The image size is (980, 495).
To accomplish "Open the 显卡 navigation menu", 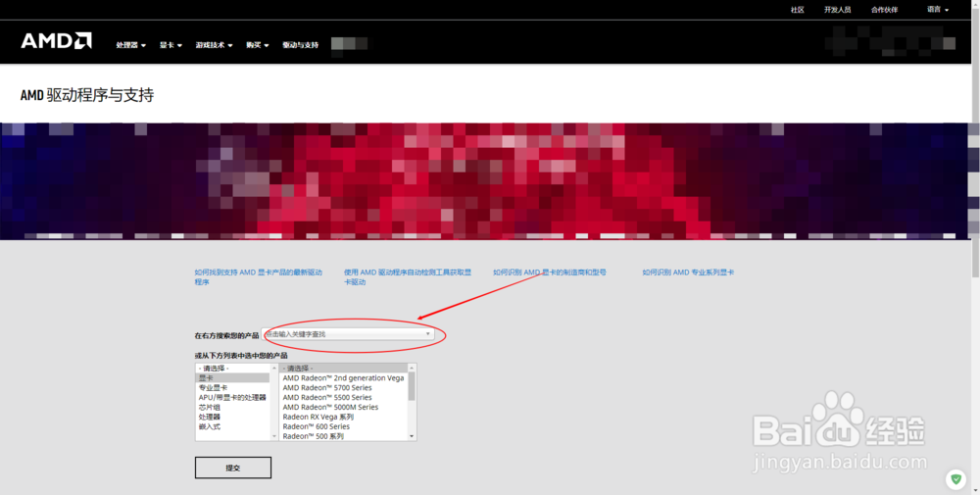I will pos(171,45).
